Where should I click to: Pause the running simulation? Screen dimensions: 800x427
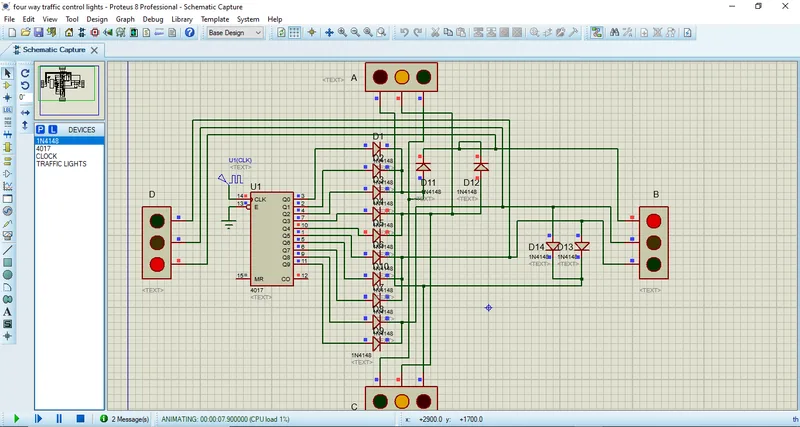[x=59, y=419]
